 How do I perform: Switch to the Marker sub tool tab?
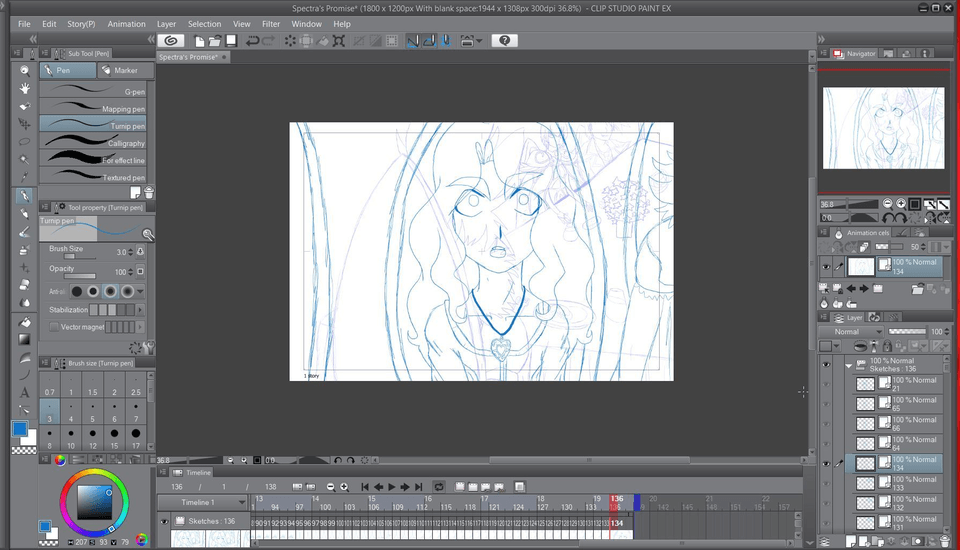click(122, 71)
